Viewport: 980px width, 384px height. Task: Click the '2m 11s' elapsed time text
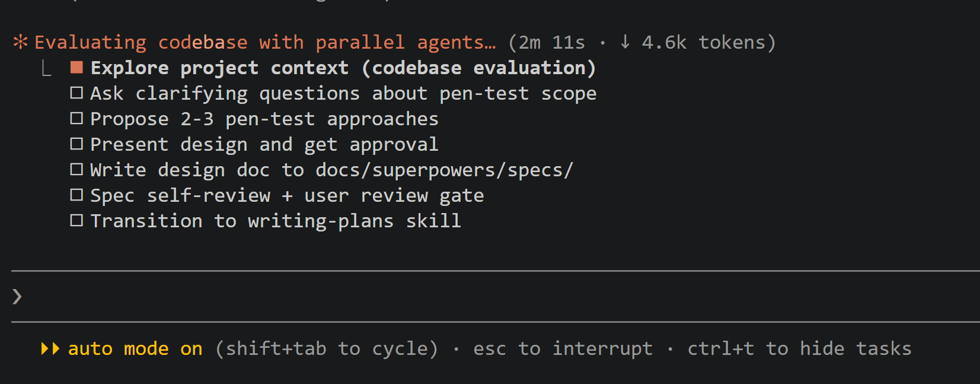tap(551, 42)
